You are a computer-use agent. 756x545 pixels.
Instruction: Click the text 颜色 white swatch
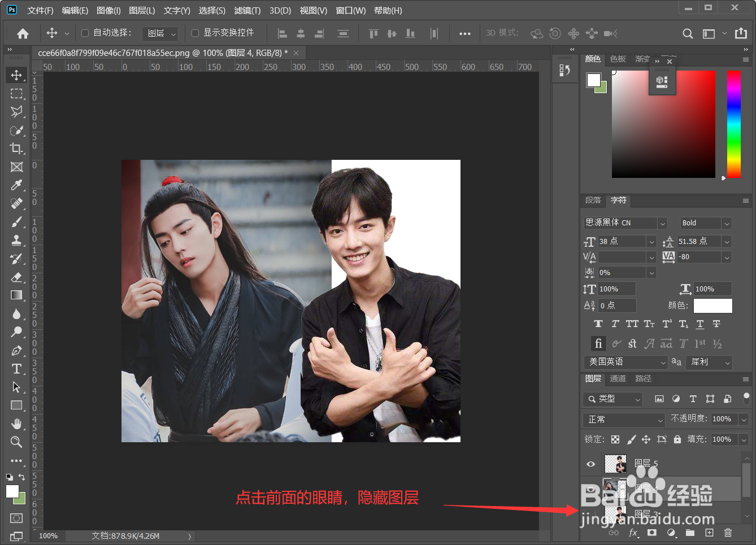pyautogui.click(x=713, y=306)
